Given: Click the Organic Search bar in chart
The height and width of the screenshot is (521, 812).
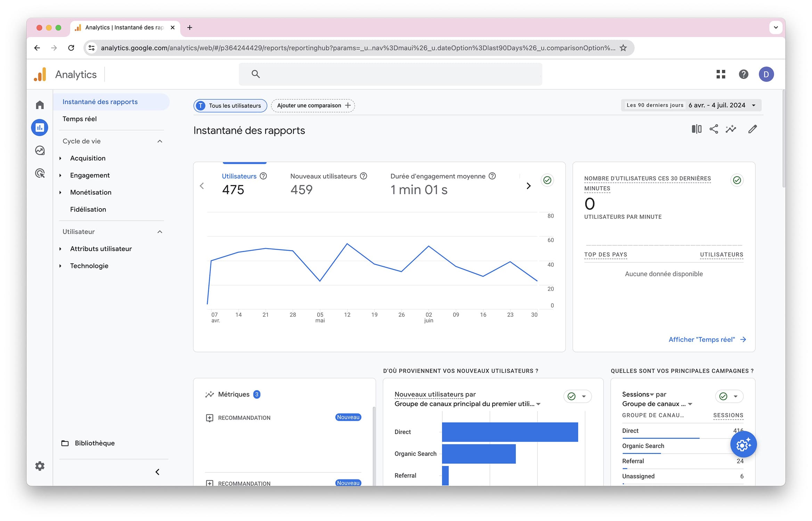Looking at the screenshot, I should pyautogui.click(x=479, y=454).
